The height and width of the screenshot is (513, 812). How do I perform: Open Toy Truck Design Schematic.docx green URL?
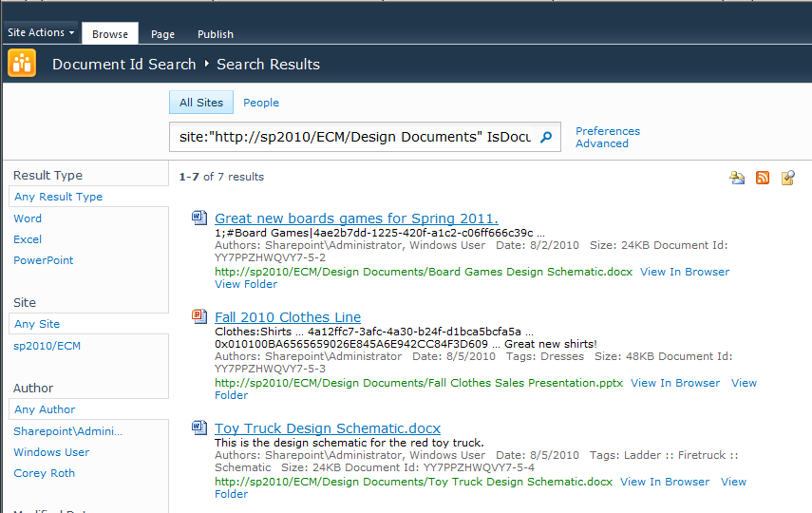pyautogui.click(x=414, y=482)
